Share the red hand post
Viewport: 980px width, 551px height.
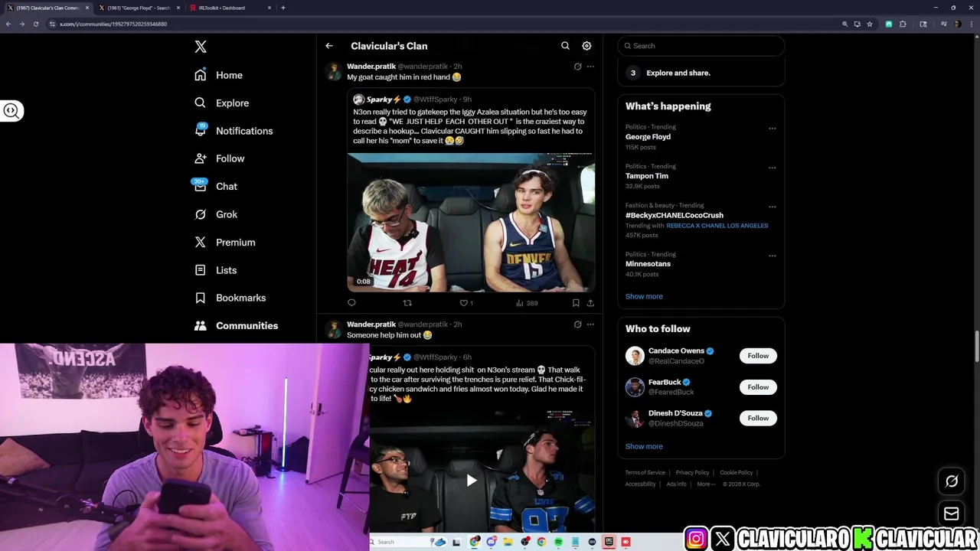[x=590, y=303]
